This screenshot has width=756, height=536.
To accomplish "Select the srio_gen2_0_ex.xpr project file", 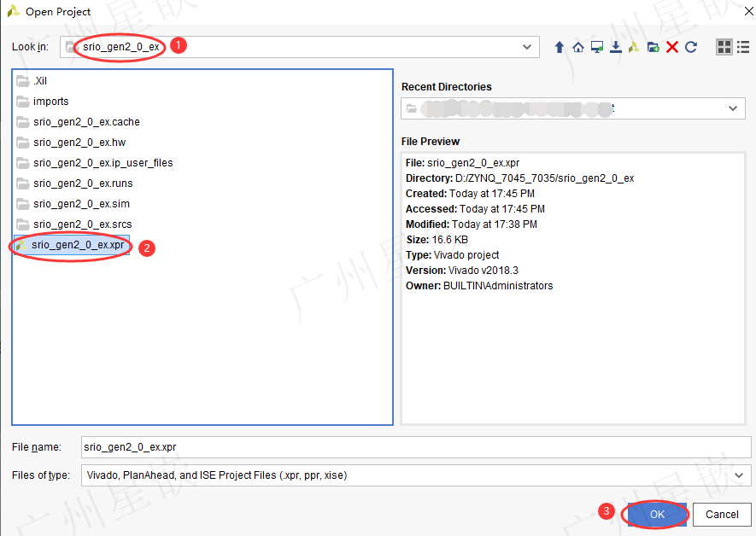I will [x=72, y=245].
